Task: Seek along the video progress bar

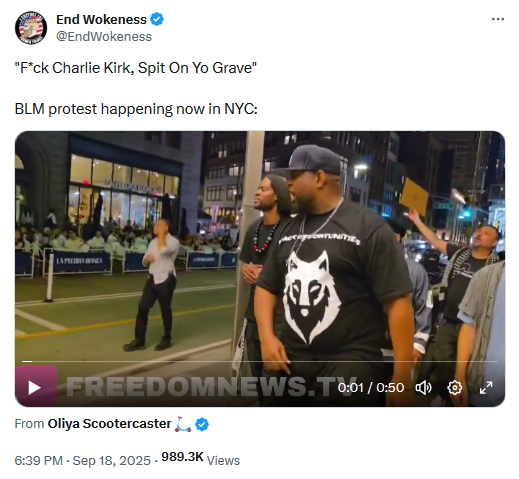Action: point(260,361)
